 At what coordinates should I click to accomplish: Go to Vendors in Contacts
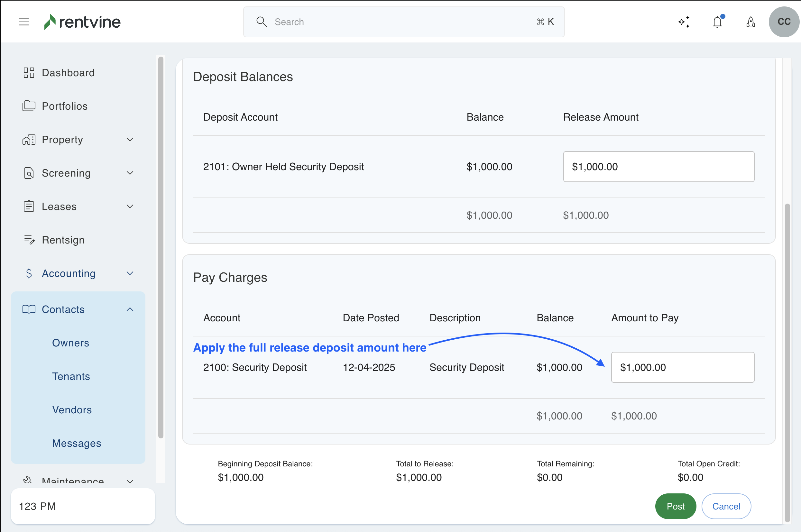[72, 410]
